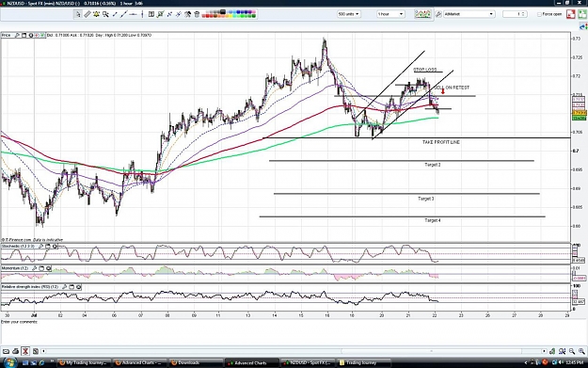Select the long diagonal line tool

coord(123,14)
